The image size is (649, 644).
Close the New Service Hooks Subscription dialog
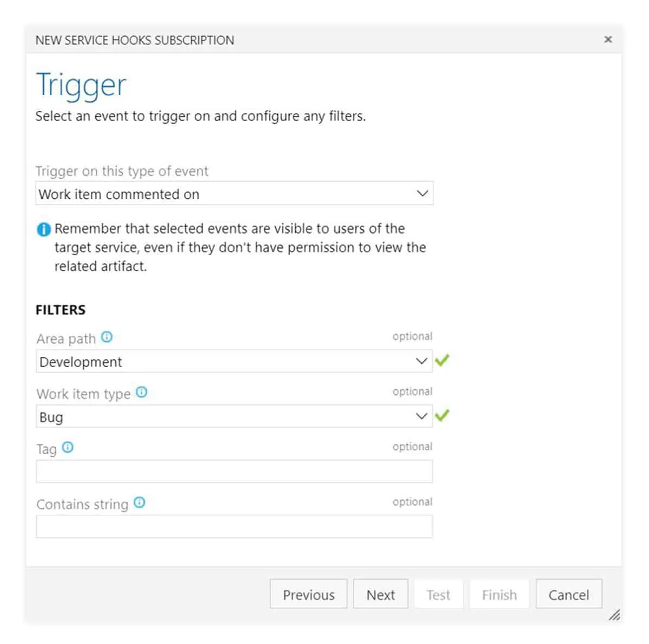(608, 39)
